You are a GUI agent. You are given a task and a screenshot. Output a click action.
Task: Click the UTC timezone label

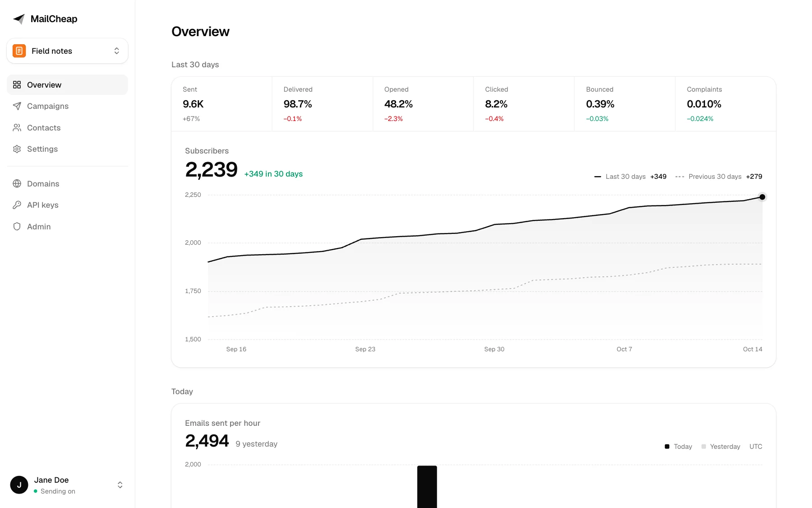click(x=756, y=447)
